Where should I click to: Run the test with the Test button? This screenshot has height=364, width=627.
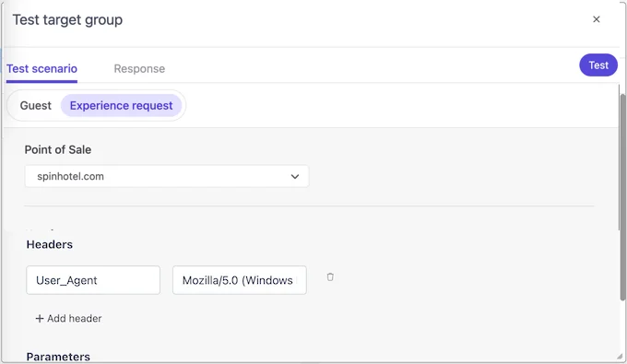pyautogui.click(x=598, y=65)
